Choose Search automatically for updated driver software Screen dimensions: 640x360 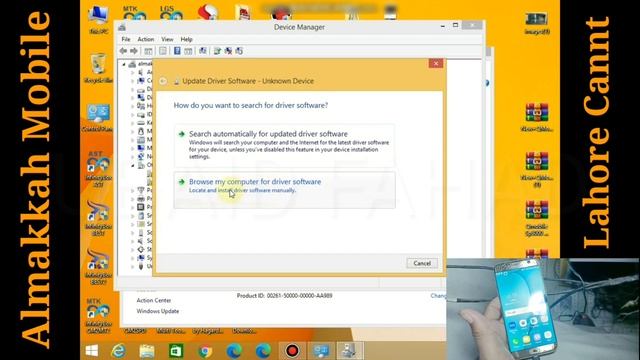point(284,145)
